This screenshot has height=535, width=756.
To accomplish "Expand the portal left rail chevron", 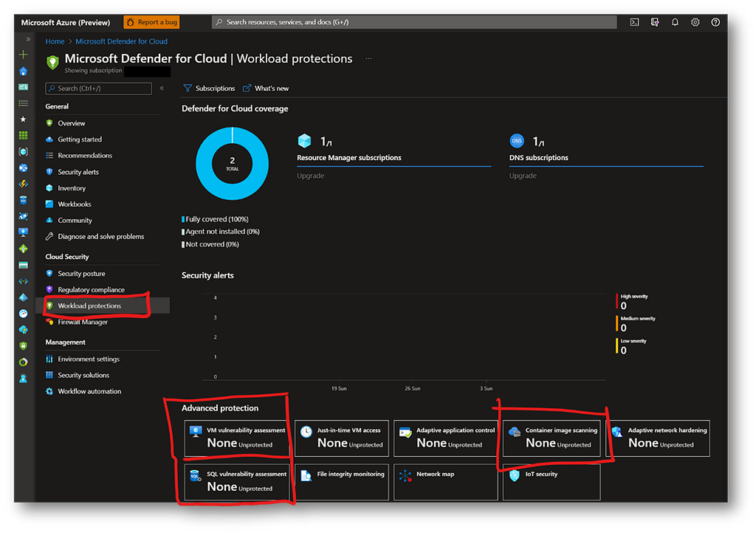I will click(28, 39).
